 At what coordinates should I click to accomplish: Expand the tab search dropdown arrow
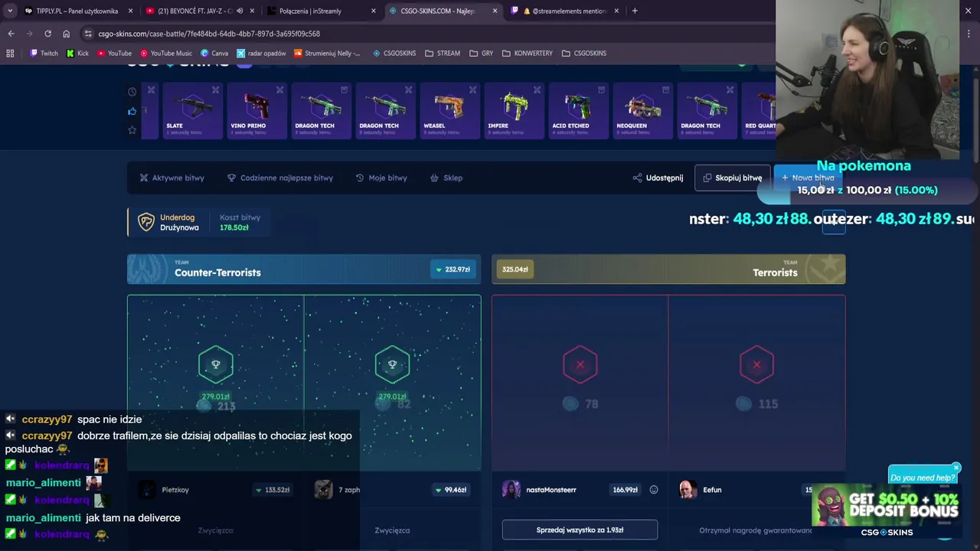[9, 11]
